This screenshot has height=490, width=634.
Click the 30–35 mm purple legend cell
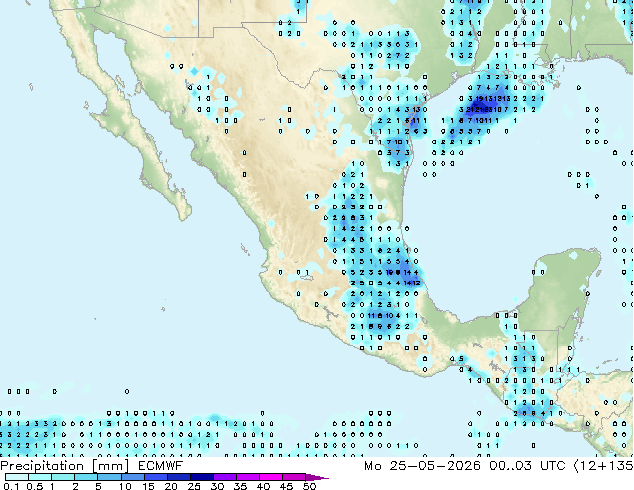[x=224, y=477]
